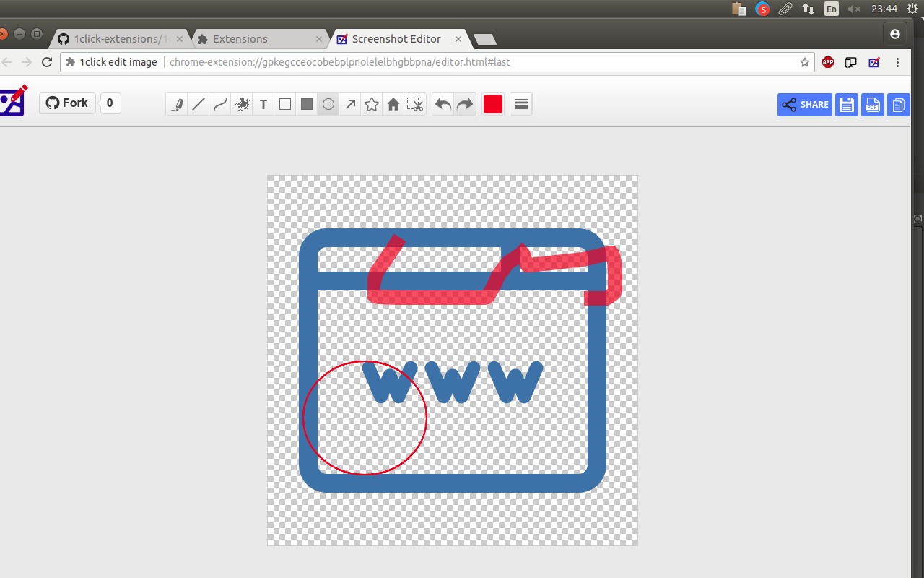Click the SHARE button
This screenshot has height=578, width=924.
point(805,105)
